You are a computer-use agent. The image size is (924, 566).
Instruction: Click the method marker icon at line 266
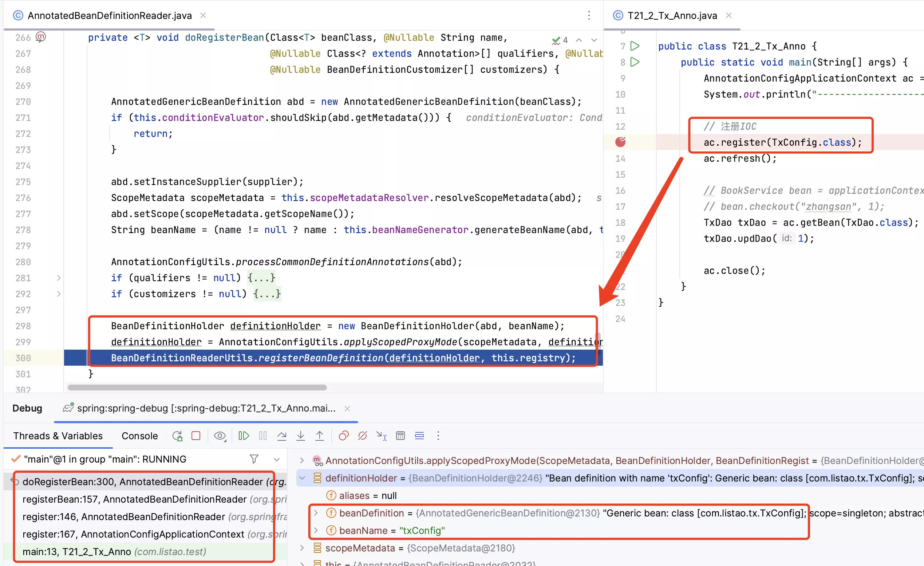click(40, 37)
